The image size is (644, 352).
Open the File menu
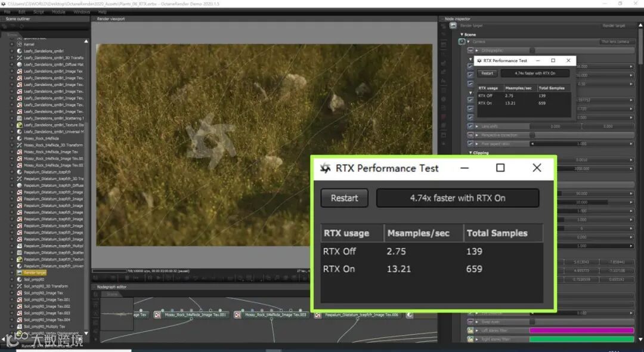pos(7,12)
